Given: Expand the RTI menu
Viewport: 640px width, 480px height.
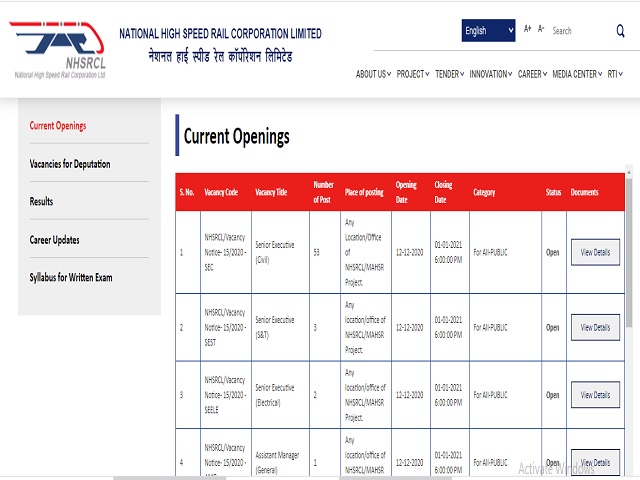Looking at the screenshot, I should click(x=615, y=74).
